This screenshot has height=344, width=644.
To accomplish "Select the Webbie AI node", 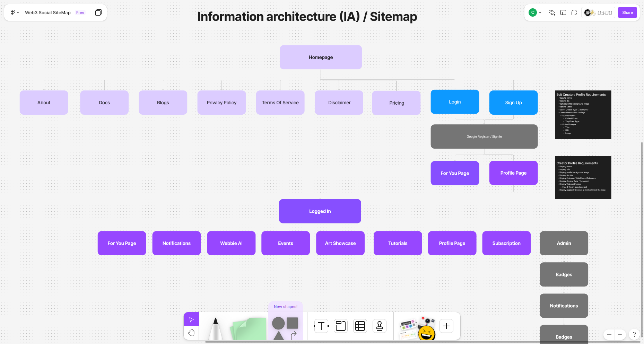I will pyautogui.click(x=231, y=243).
